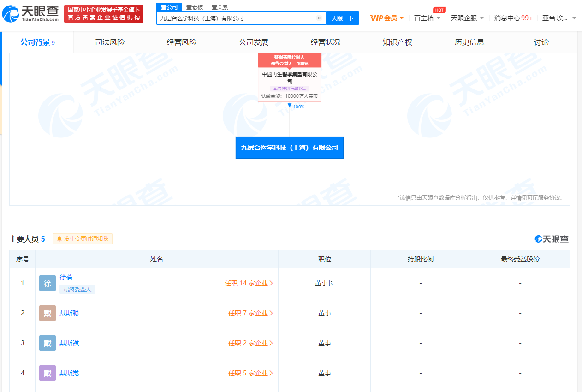Open the 司法风险 tab
The height and width of the screenshot is (392, 582).
(x=110, y=42)
